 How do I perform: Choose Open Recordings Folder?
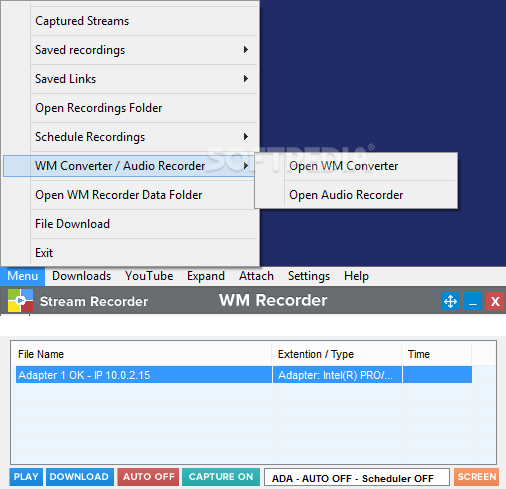(x=130, y=108)
